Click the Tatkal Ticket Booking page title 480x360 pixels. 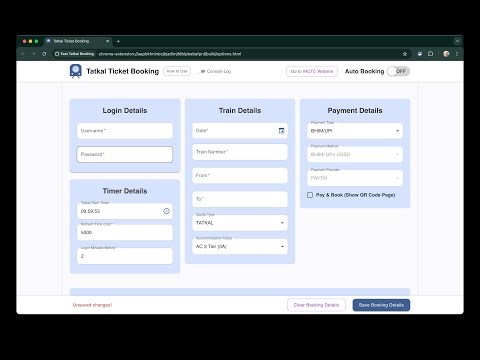click(122, 71)
